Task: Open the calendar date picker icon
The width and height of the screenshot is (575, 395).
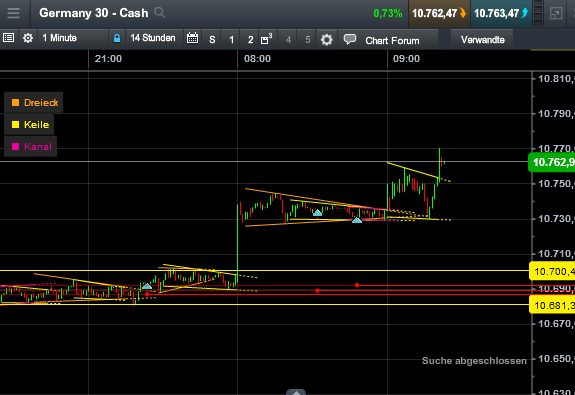Action: click(193, 38)
